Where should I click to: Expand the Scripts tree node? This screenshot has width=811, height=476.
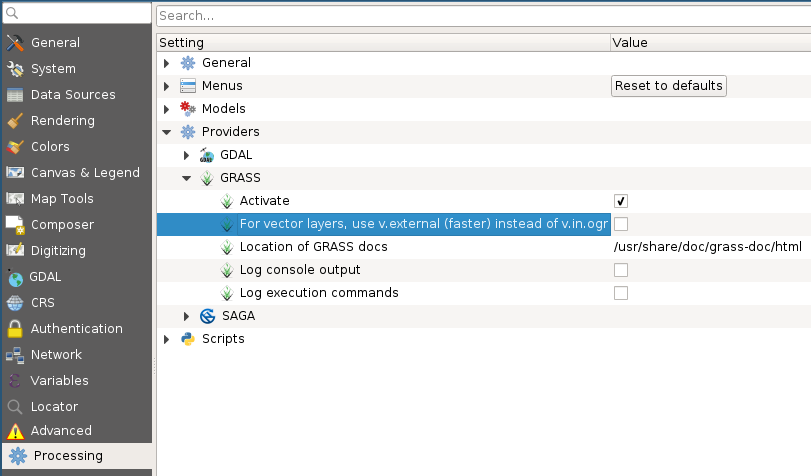pyautogui.click(x=166, y=339)
